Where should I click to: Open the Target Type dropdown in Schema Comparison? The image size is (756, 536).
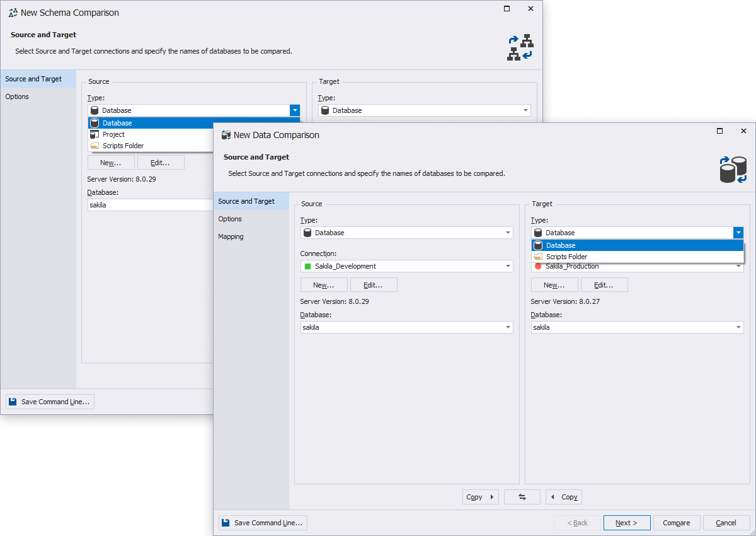tap(525, 110)
